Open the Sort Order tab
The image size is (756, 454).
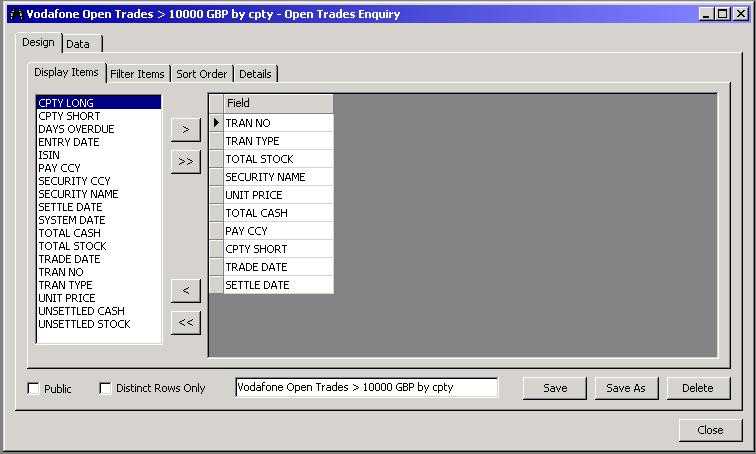pos(201,74)
